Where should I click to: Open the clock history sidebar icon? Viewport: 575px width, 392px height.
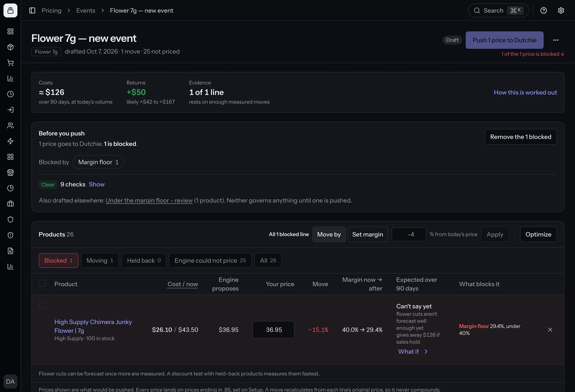[x=10, y=94]
